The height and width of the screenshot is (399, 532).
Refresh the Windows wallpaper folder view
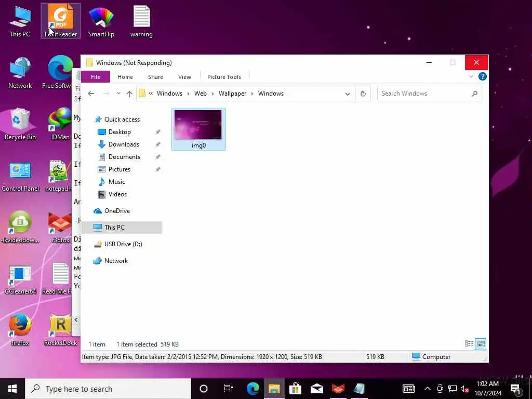pos(363,94)
